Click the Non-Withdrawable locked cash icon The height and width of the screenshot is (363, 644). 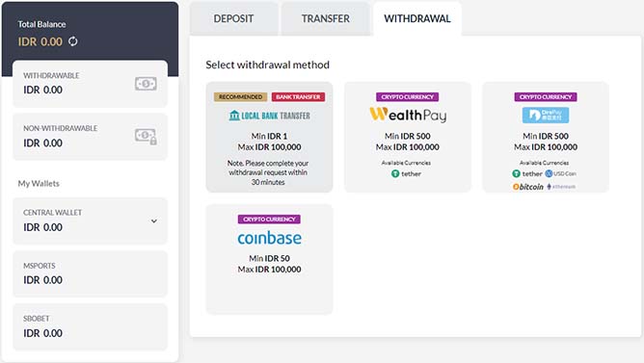tap(146, 136)
